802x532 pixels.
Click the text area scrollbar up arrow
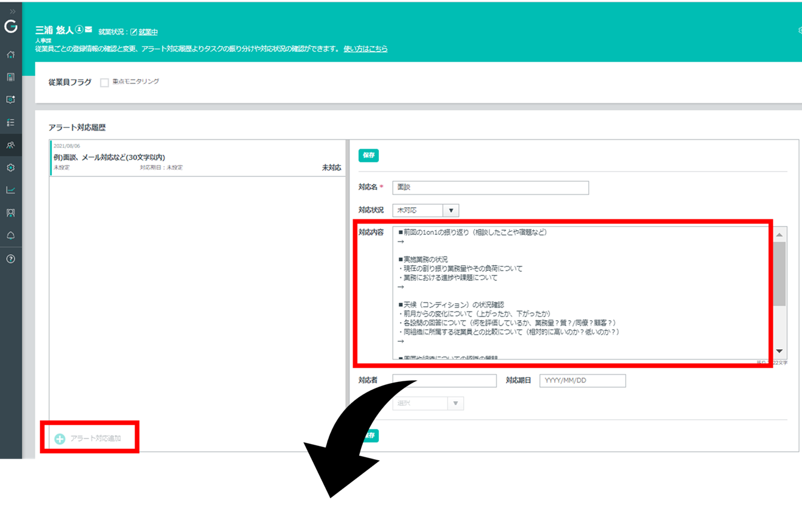(x=779, y=235)
